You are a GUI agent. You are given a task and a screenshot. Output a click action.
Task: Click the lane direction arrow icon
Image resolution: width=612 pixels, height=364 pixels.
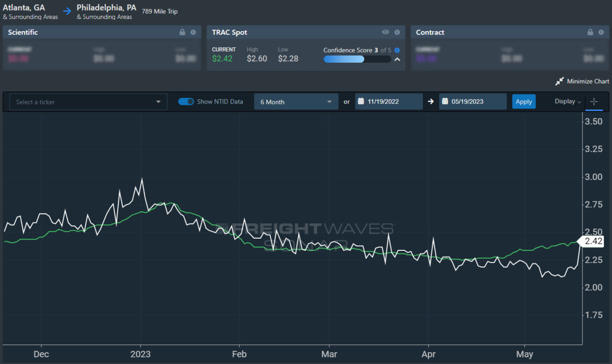67,11
